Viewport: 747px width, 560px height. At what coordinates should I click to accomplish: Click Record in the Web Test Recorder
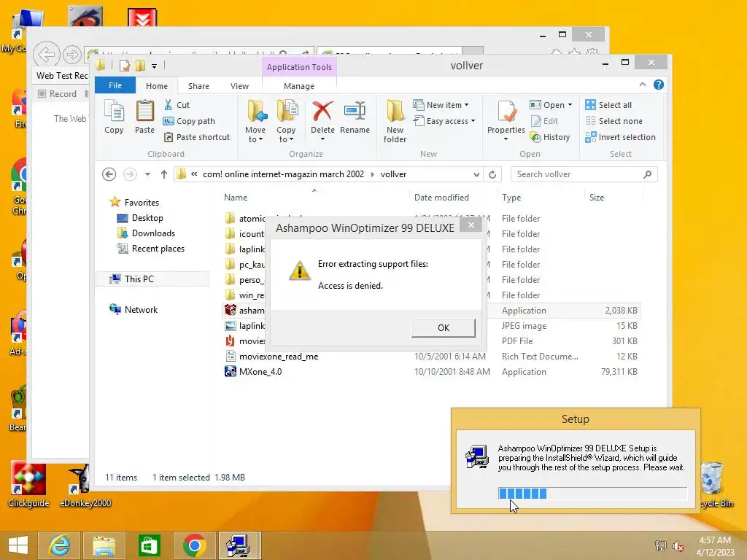coord(57,94)
